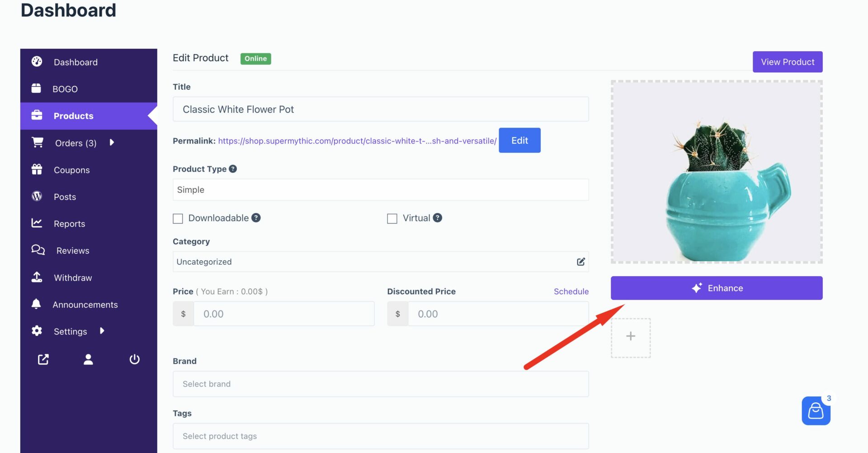Click the Downloadable help question icon
This screenshot has height=453, width=868.
256,218
